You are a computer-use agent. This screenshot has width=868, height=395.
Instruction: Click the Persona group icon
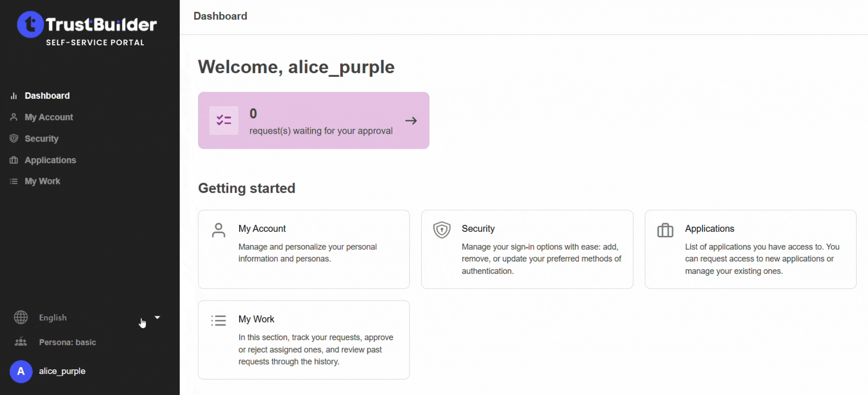(21, 342)
